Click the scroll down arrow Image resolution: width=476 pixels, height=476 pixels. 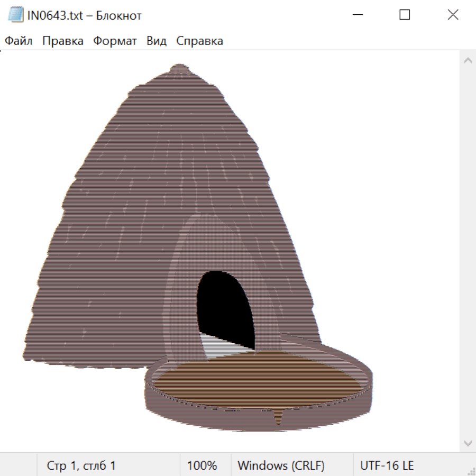click(x=468, y=443)
